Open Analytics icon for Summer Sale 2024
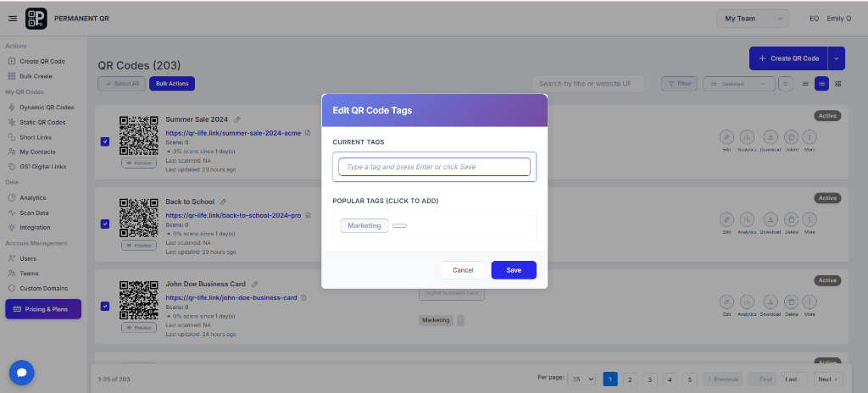This screenshot has height=393, width=868. (x=748, y=136)
